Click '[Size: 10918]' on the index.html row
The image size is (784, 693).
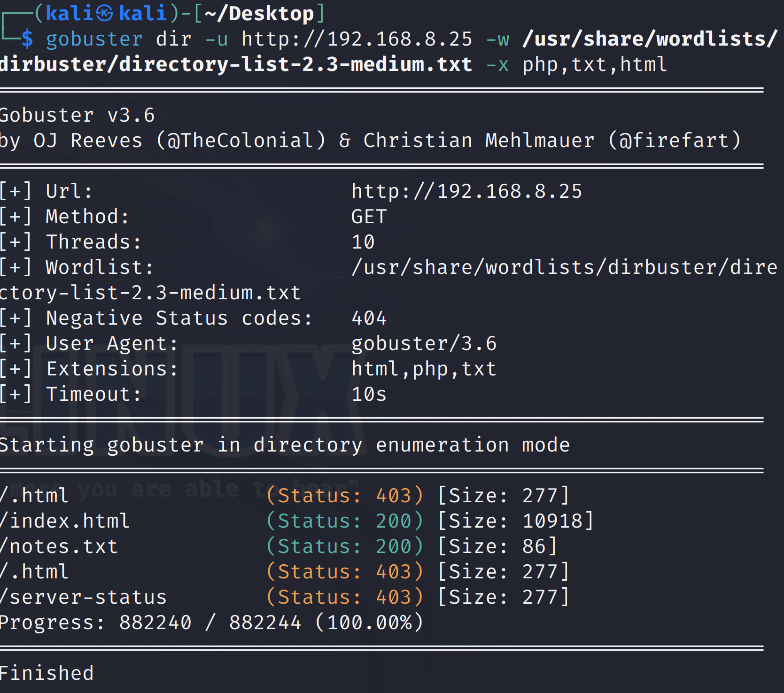(x=516, y=521)
